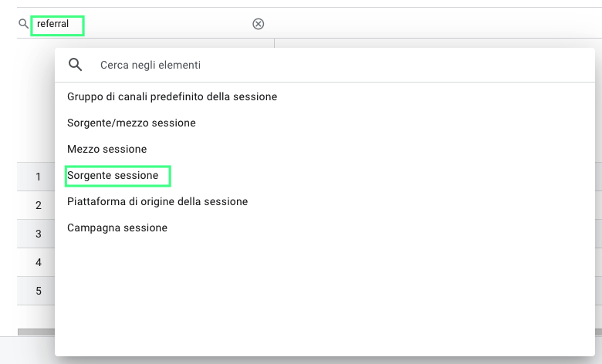
Task: Click horizontal scrollbar below the table
Action: pyautogui.click(x=36, y=332)
